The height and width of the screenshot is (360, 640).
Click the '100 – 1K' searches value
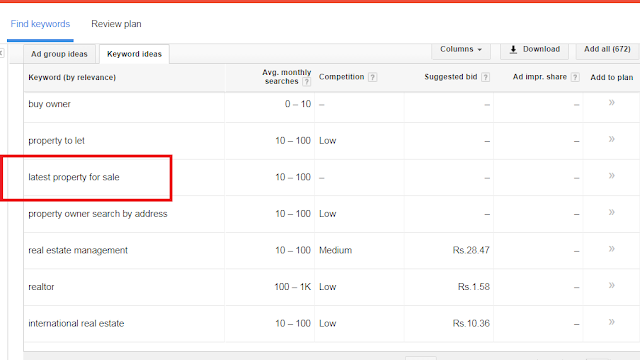point(293,287)
